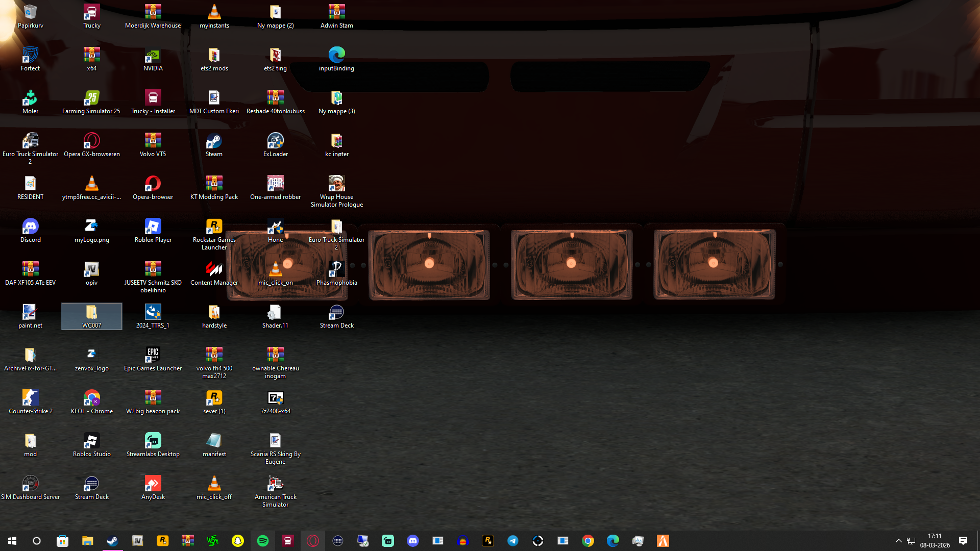
Task: Open the Content Manager desktop icon
Action: coord(214,270)
